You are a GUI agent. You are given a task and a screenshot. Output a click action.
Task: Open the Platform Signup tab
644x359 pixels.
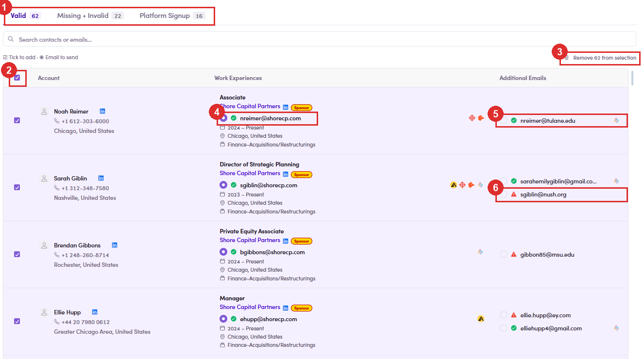coord(172,16)
